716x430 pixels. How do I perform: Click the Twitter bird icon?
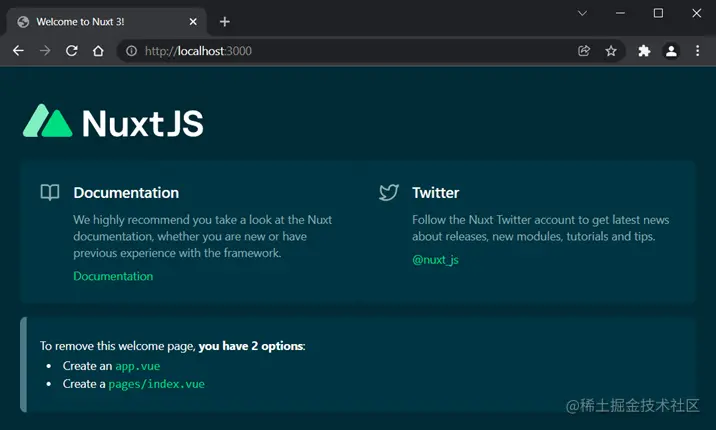[389, 192]
